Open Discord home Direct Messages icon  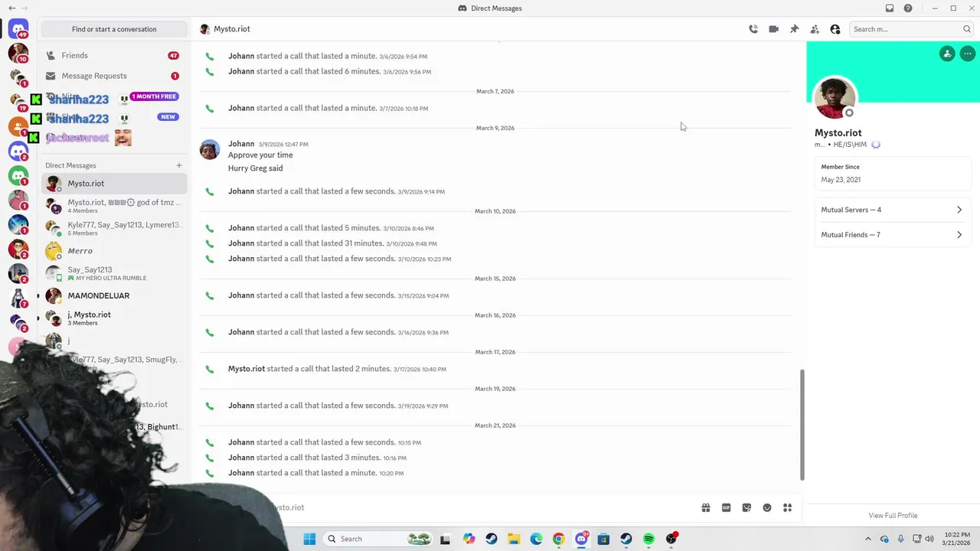tap(18, 29)
